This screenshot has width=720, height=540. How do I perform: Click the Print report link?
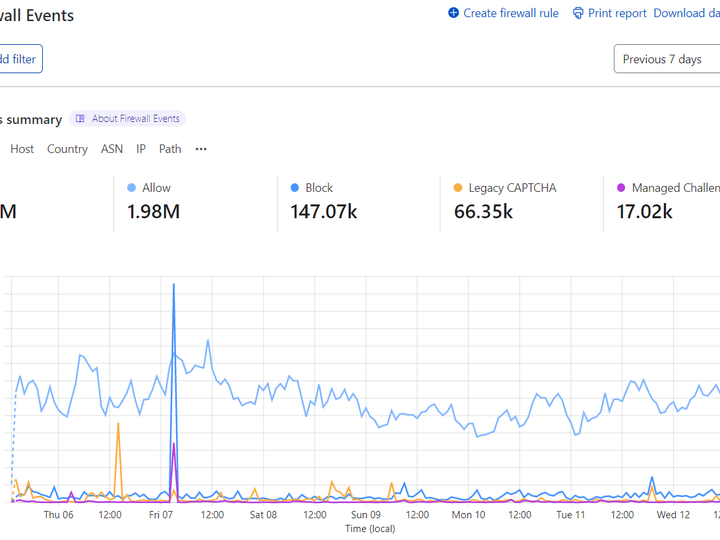coord(617,13)
